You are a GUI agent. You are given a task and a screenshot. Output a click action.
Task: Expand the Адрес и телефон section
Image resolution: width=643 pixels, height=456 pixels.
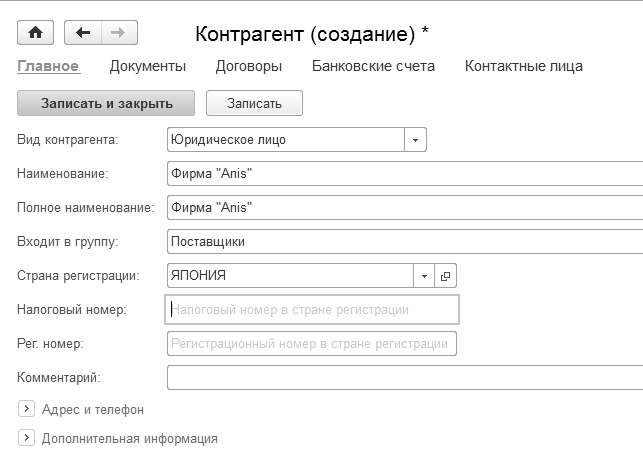pyautogui.click(x=25, y=409)
